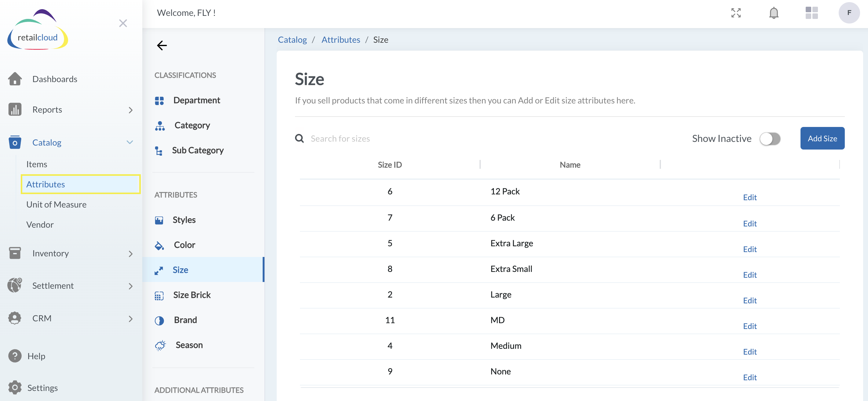Click the Size Brick icon
The width and height of the screenshot is (868, 401).
[159, 296]
